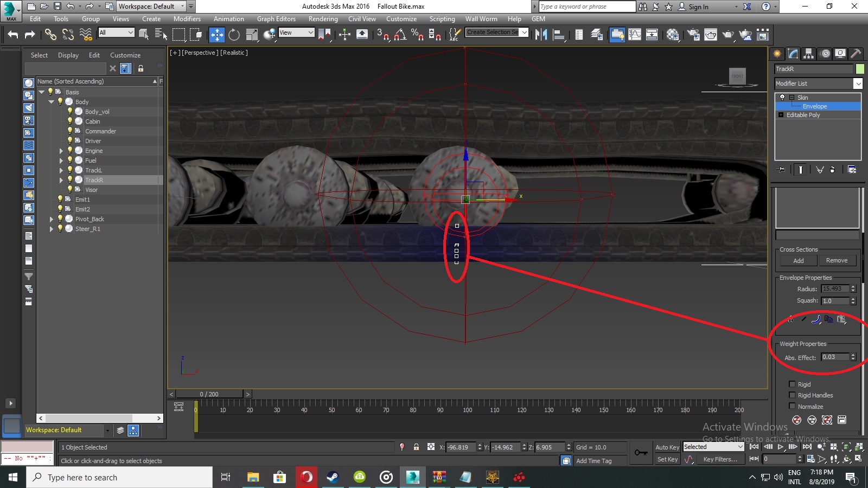This screenshot has width=868, height=488.
Task: Open the Rendering menu
Action: click(323, 18)
